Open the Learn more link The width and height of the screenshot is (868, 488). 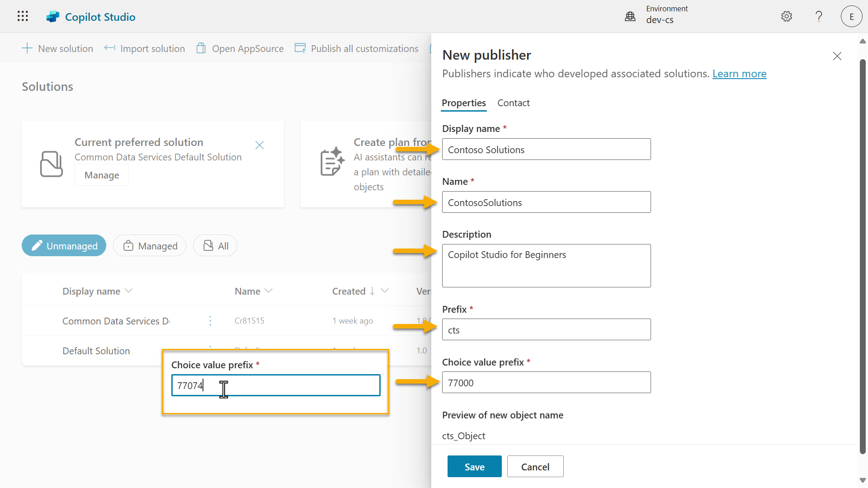pyautogui.click(x=739, y=74)
